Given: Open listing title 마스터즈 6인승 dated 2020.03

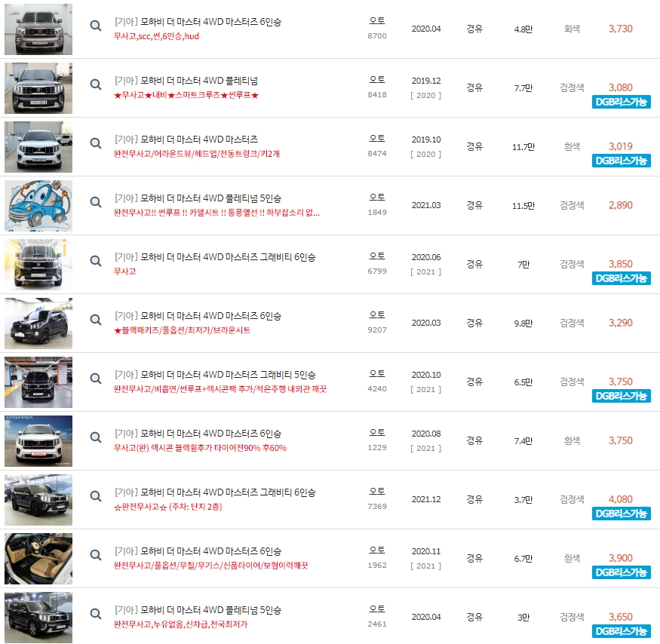Looking at the screenshot, I should coord(198,316).
